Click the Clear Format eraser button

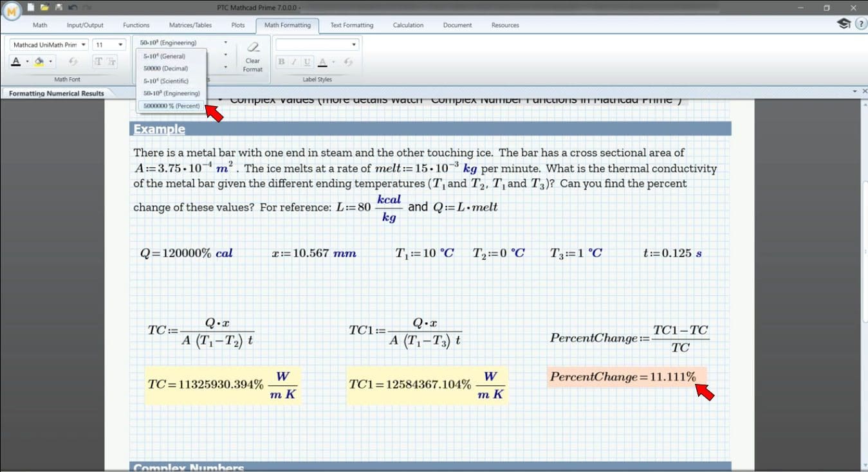coord(253,57)
